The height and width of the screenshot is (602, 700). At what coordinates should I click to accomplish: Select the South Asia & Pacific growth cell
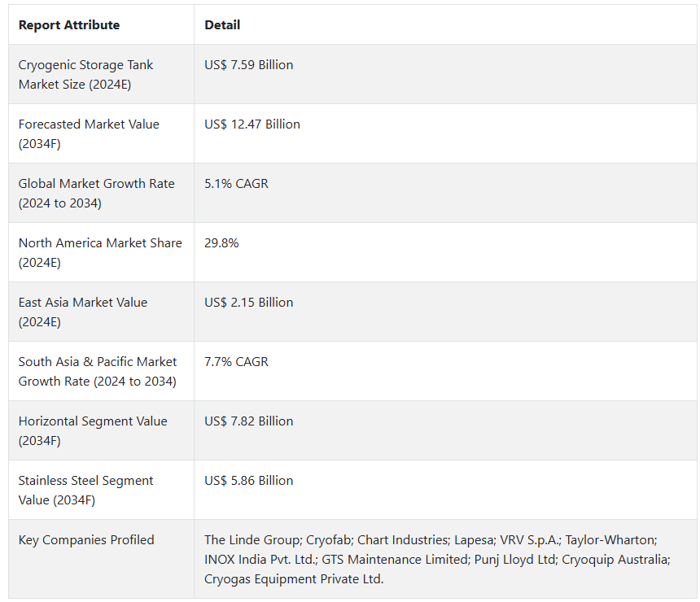[98, 371]
